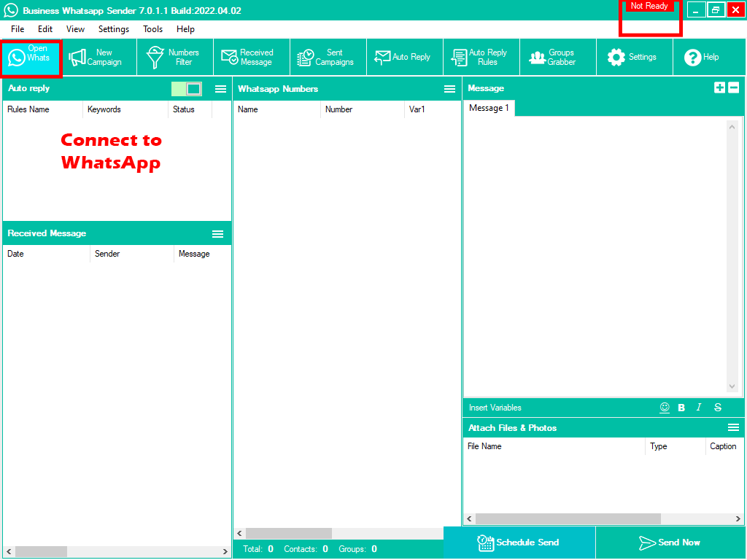Click inside the Message 1 text area
The height and width of the screenshot is (560, 747).
click(x=595, y=257)
